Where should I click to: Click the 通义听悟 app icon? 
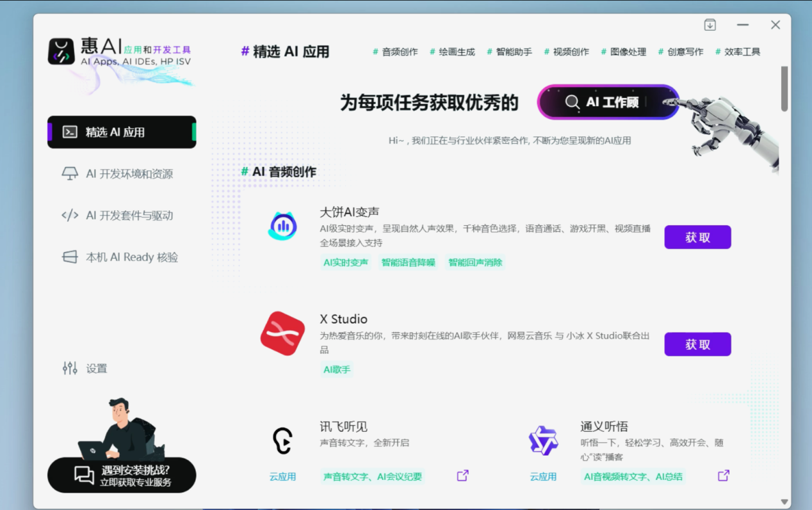coord(543,440)
